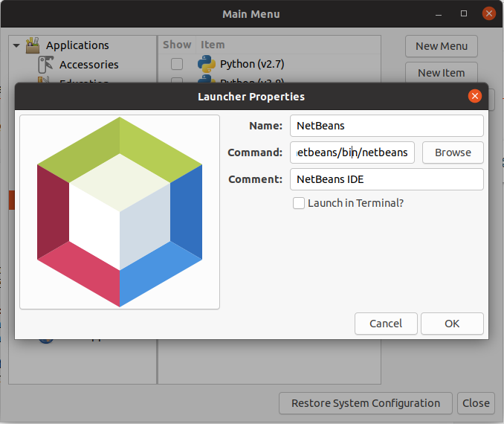Image resolution: width=504 pixels, height=424 pixels.
Task: Click the Item column header
Action: click(x=213, y=45)
